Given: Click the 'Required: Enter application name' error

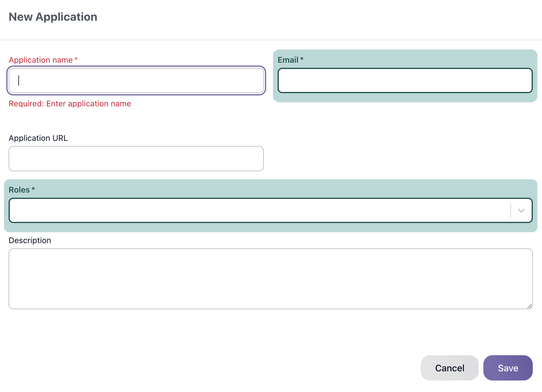Looking at the screenshot, I should tap(70, 104).
